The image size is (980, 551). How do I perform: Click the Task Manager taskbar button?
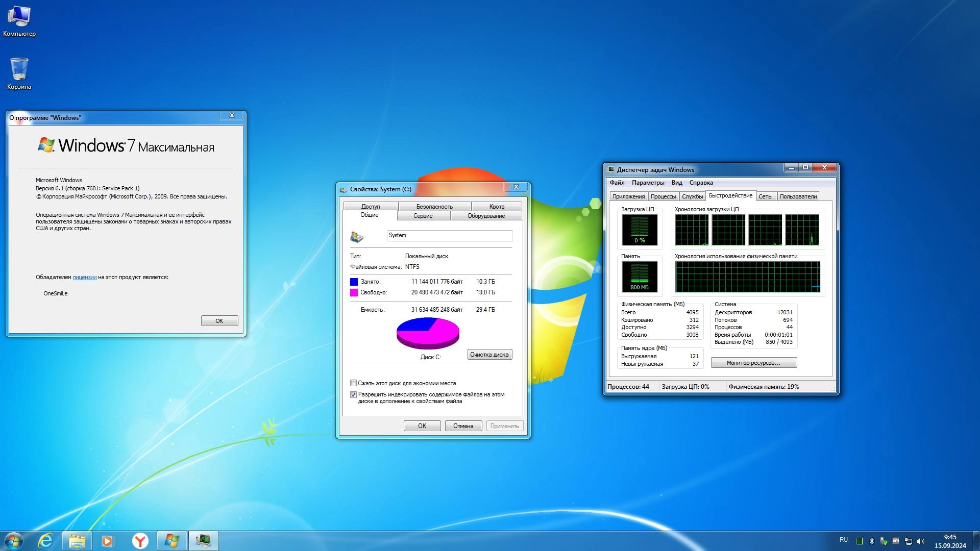(x=203, y=540)
